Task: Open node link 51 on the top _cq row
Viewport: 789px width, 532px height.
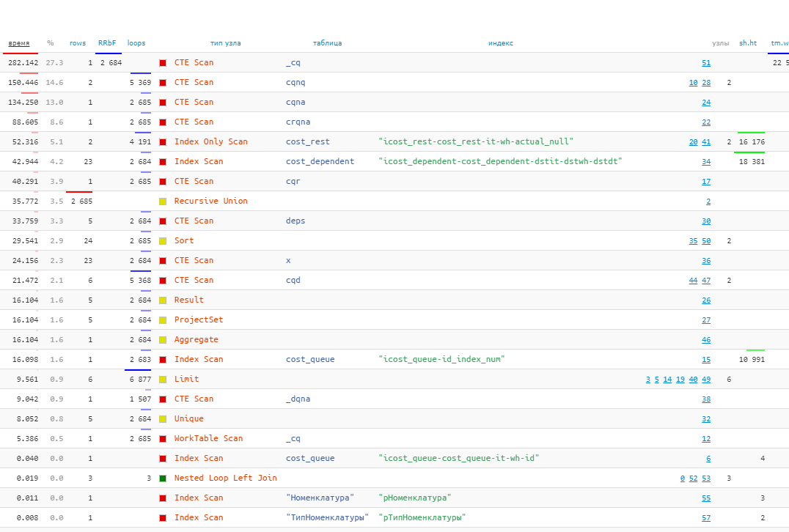Action: point(706,62)
